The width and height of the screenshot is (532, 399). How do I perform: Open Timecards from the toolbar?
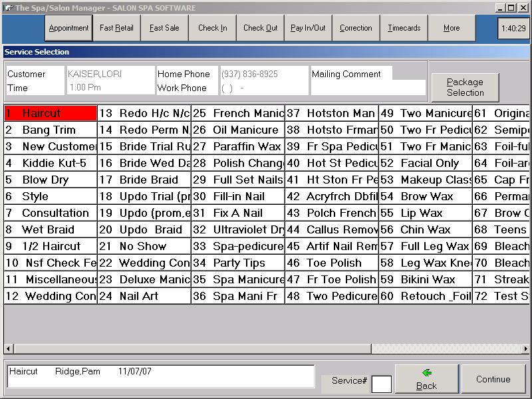tap(404, 29)
